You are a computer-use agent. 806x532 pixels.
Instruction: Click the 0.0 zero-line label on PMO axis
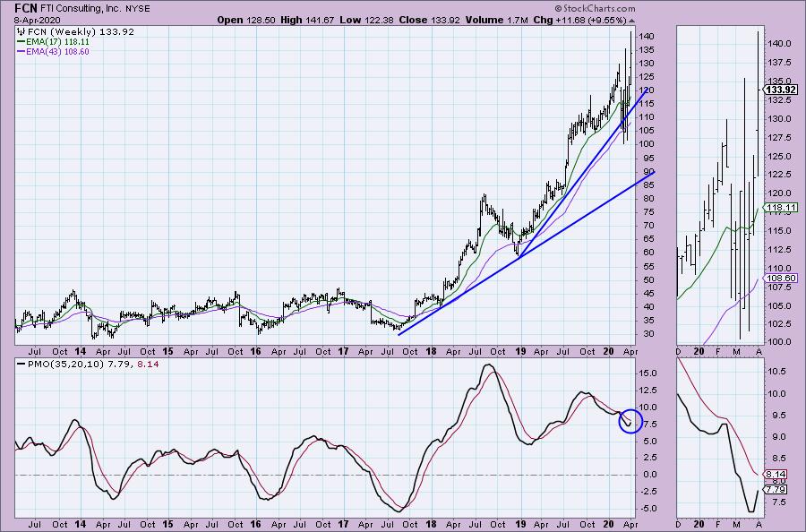(x=649, y=475)
